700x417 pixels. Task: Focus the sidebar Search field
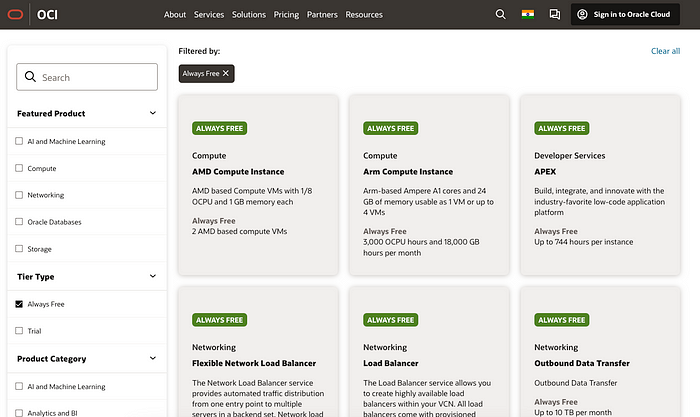point(96,77)
